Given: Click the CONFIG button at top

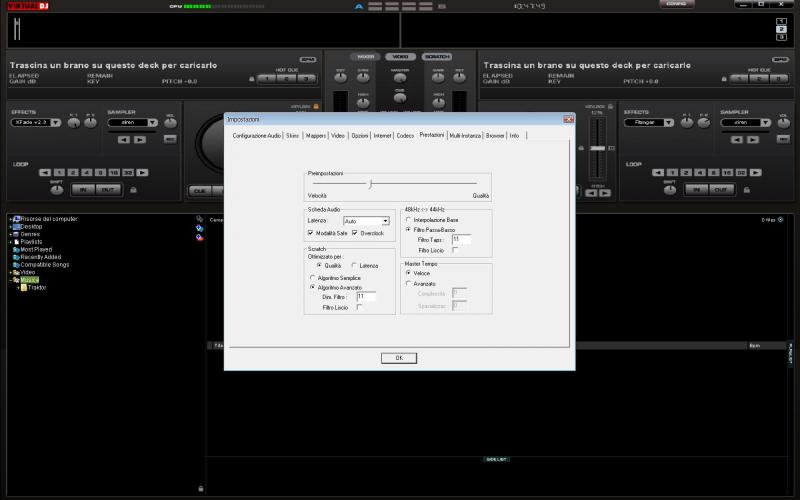Looking at the screenshot, I should 677,4.
